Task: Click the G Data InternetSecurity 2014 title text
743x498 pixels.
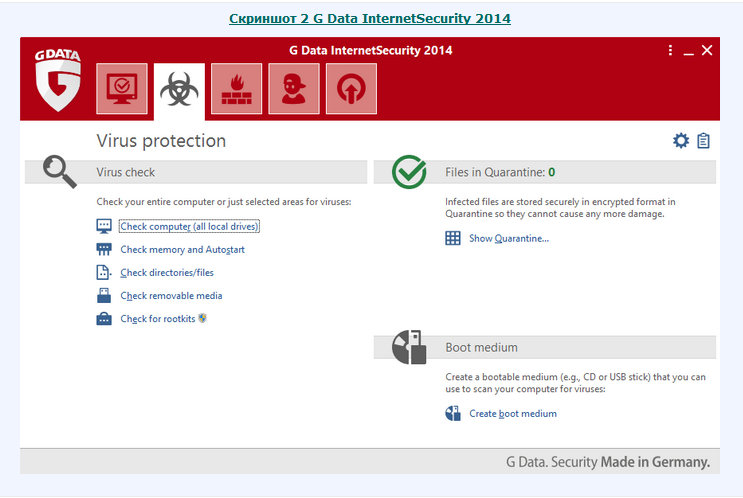Action: [x=371, y=50]
